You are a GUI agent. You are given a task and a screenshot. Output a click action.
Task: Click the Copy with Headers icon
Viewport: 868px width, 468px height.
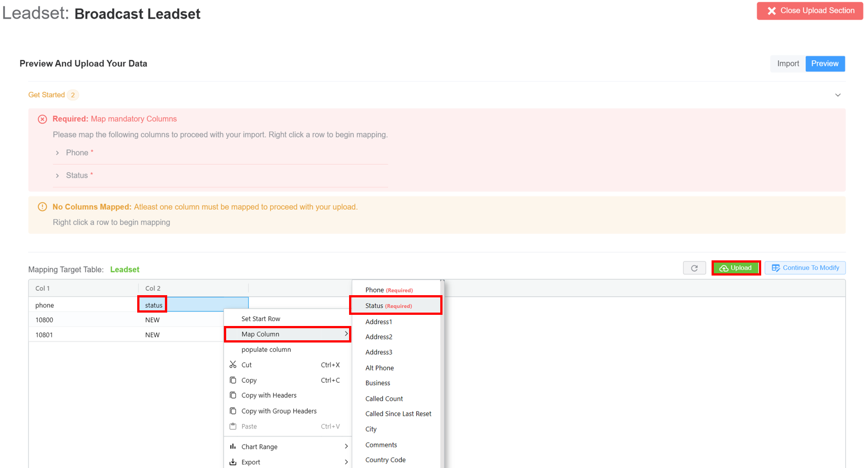click(233, 395)
